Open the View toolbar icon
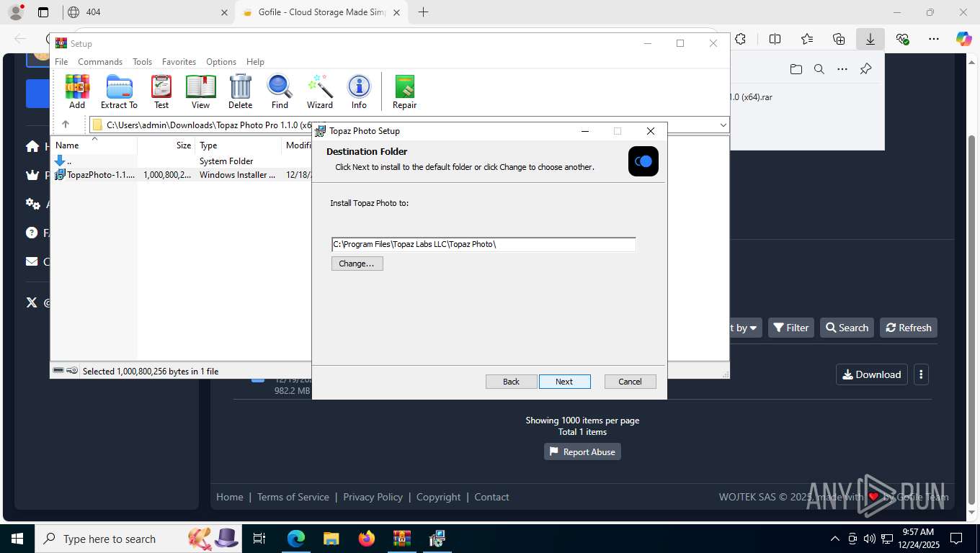980x553 pixels. [x=200, y=91]
